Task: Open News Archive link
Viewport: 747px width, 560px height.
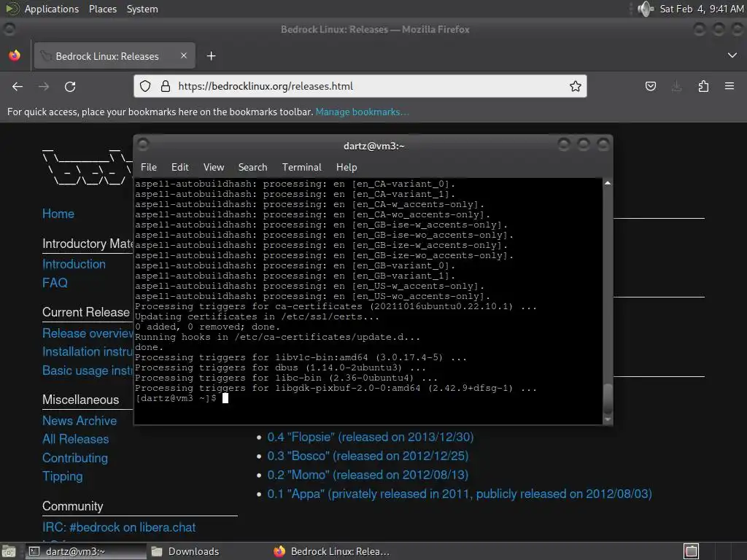Action: (80, 421)
